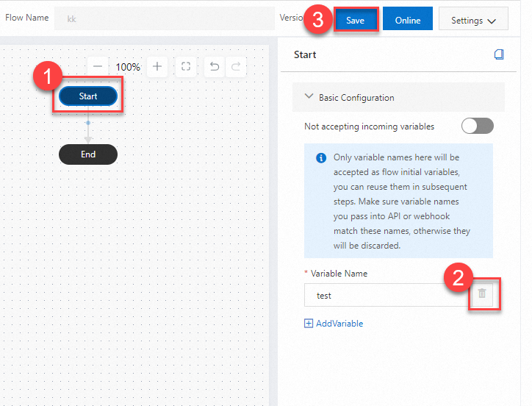
Task: Toggle Not accepting incoming variables switch
Action: (478, 126)
